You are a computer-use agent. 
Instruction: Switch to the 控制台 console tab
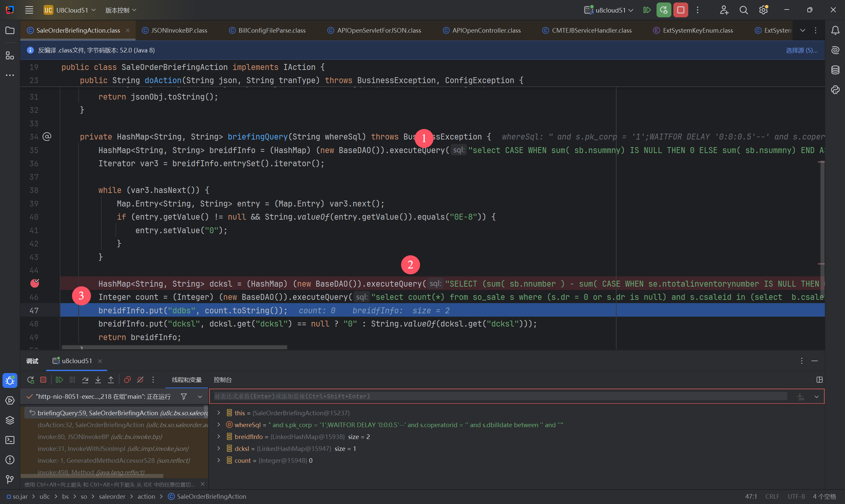pyautogui.click(x=222, y=380)
